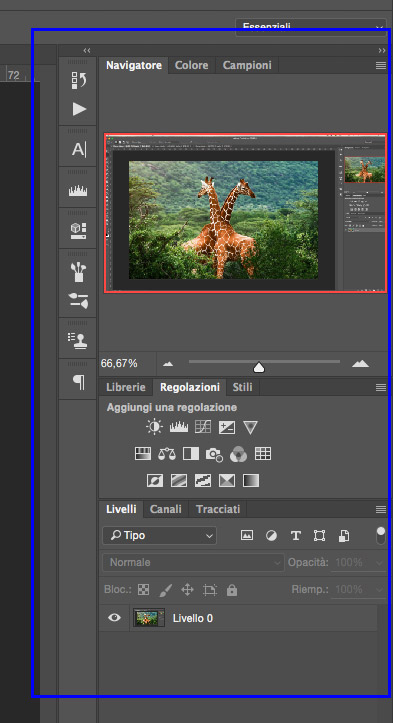The height and width of the screenshot is (723, 393).
Task: Filter layers by shape layers
Action: point(319,535)
